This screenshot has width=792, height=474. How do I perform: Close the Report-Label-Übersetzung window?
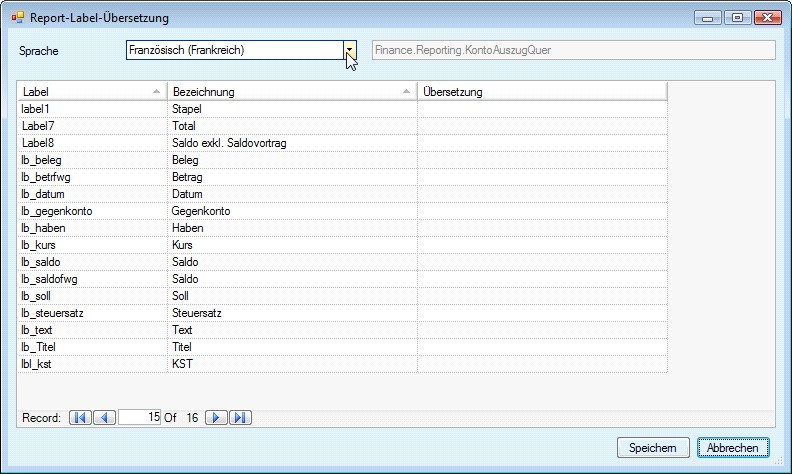(x=768, y=18)
